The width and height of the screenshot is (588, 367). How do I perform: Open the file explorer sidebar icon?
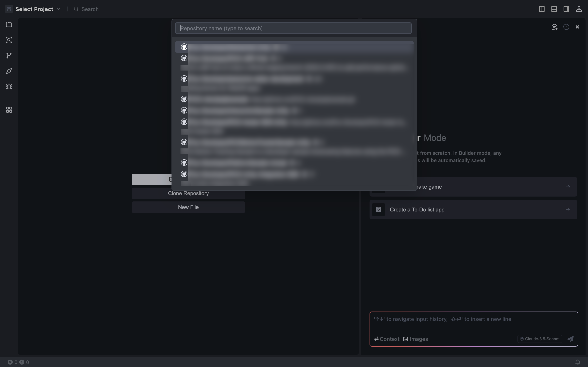(9, 24)
